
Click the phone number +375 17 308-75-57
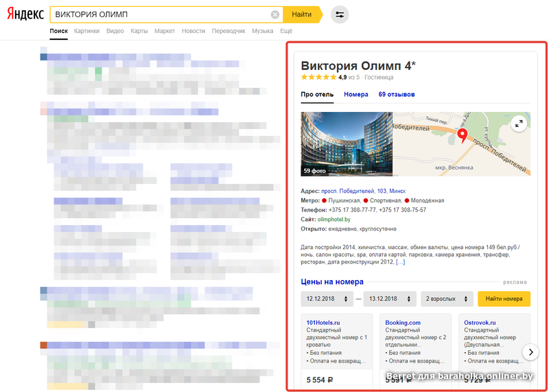[403, 210]
